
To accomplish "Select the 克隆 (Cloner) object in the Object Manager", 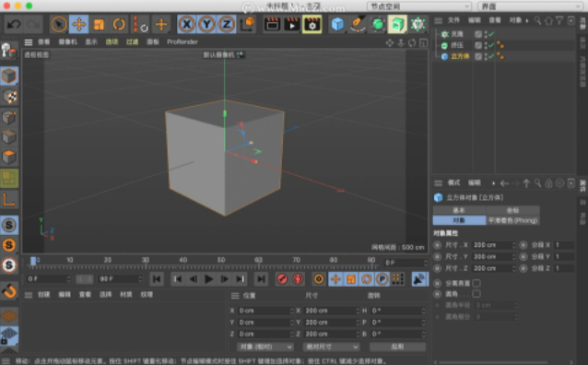I will (x=457, y=34).
